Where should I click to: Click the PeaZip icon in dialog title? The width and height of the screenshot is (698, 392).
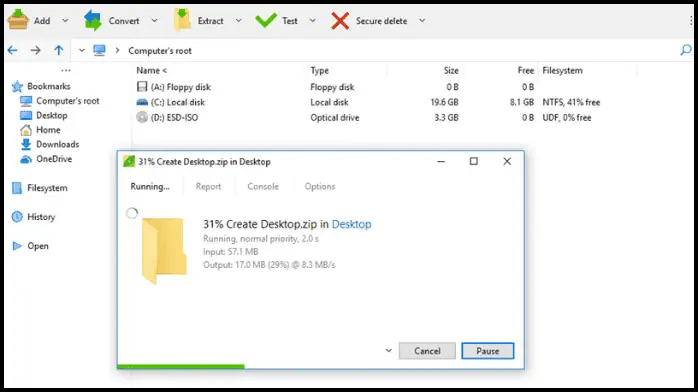coord(129,161)
